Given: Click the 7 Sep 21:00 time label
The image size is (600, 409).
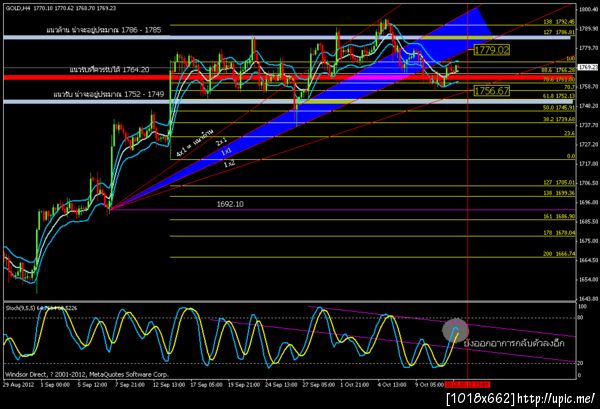Looking at the screenshot, I should [130, 385].
